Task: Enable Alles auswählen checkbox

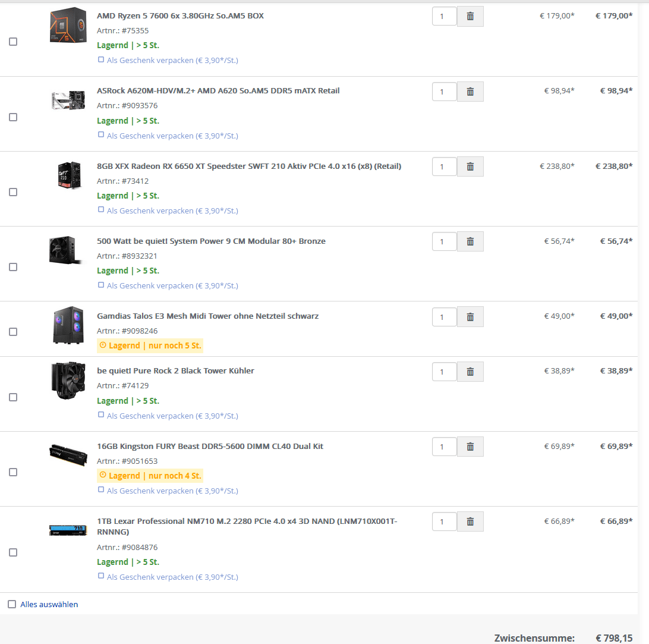Action: pos(12,604)
